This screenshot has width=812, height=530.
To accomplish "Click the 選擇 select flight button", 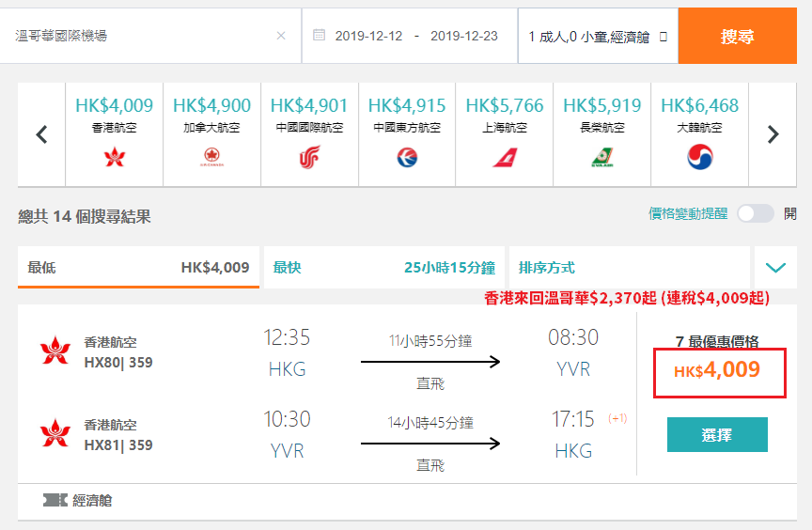I will click(717, 435).
